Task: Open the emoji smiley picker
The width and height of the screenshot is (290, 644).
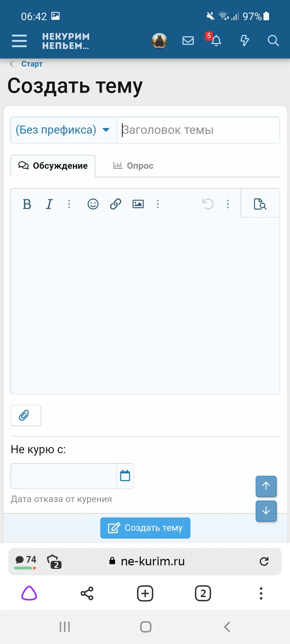Action: (93, 204)
